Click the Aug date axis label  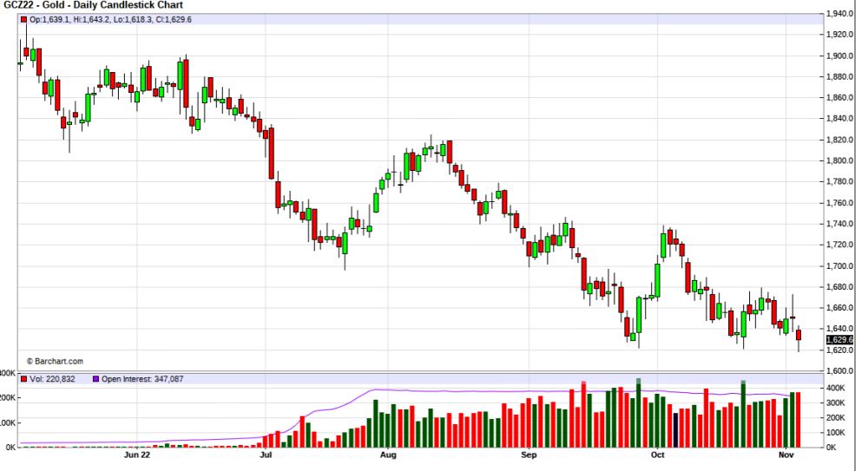point(389,455)
